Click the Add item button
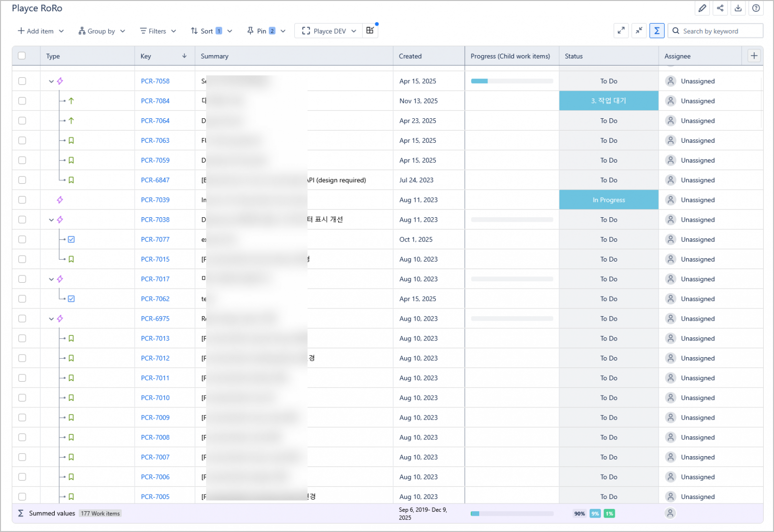 click(x=40, y=31)
